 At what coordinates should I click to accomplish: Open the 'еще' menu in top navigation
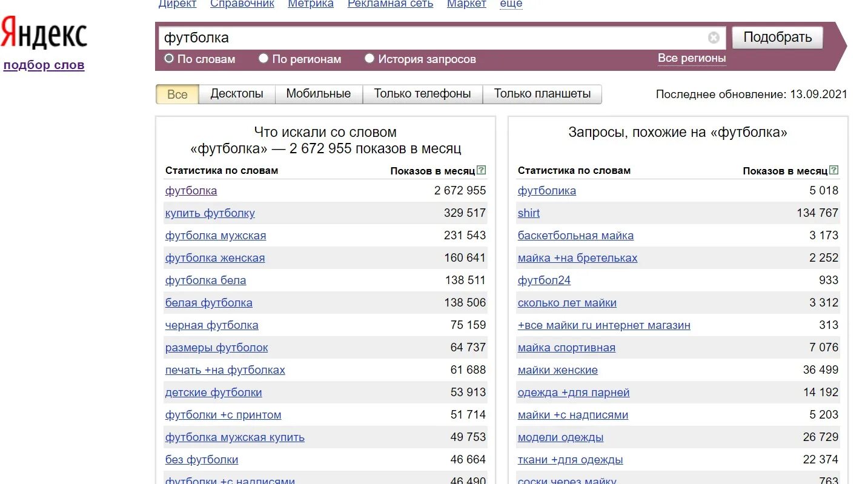[x=511, y=4]
